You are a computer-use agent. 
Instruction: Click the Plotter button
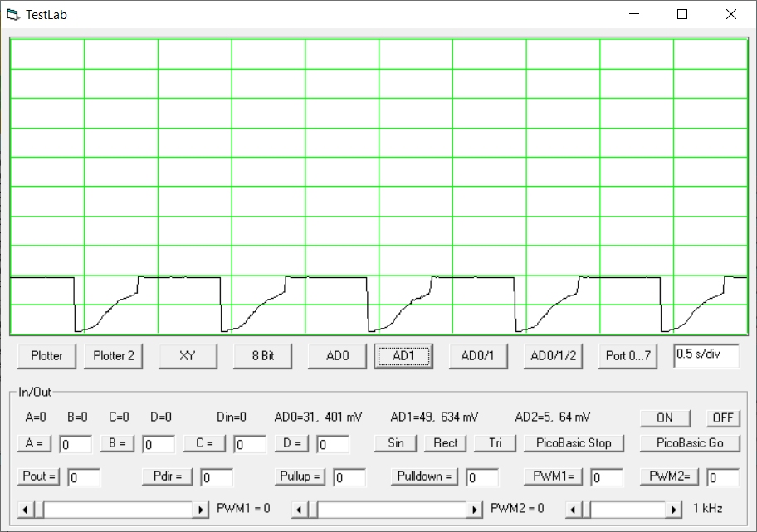46,355
